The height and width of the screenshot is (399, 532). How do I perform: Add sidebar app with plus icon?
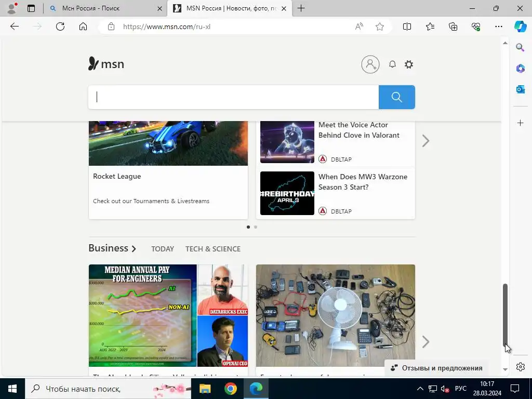tap(520, 123)
